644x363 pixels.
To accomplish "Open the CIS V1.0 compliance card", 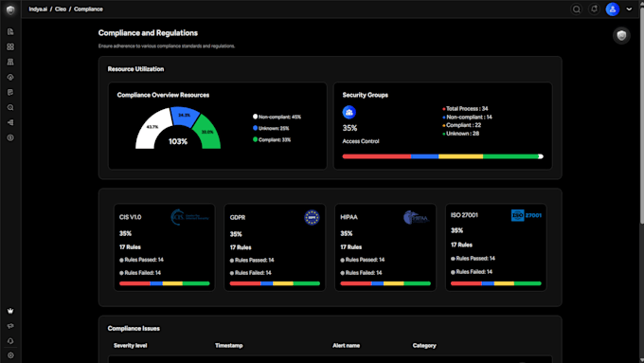I will (x=164, y=247).
